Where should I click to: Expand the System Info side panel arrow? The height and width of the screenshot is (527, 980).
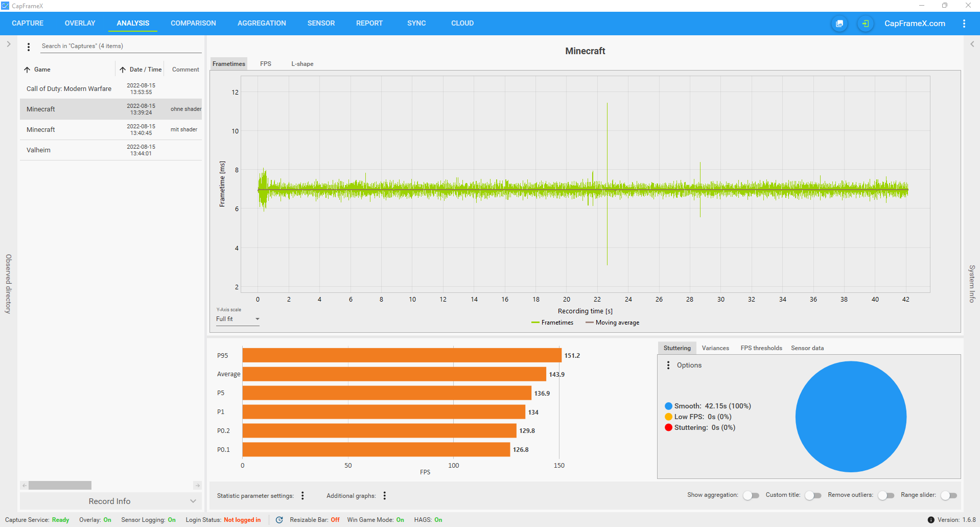[972, 44]
